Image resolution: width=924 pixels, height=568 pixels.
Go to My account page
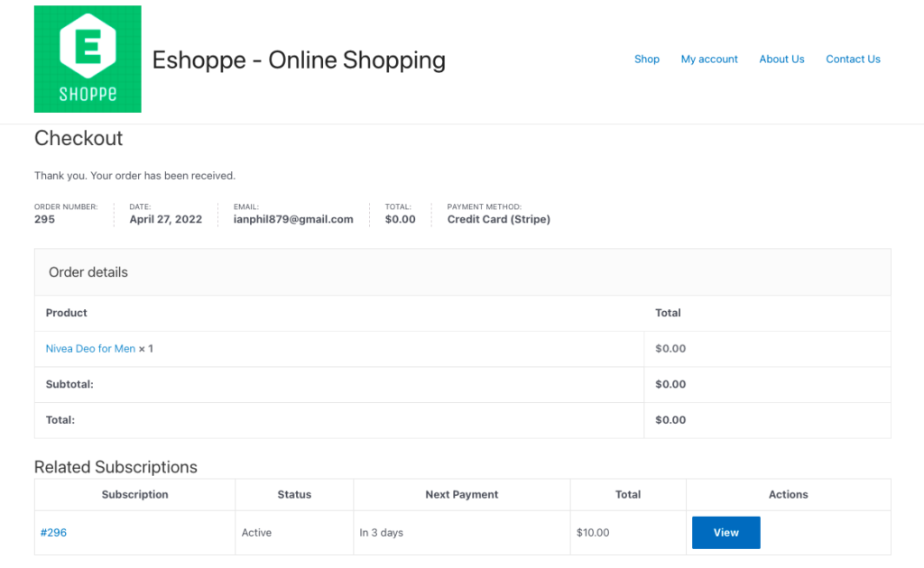(x=709, y=60)
